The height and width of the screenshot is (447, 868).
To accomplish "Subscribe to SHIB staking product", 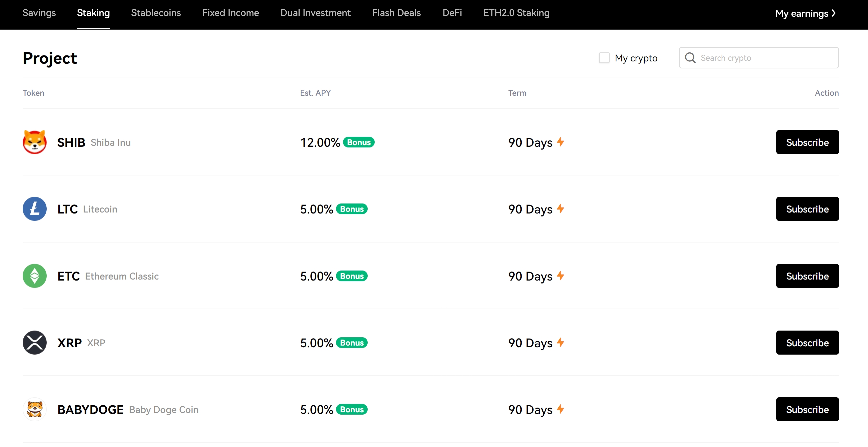I will pos(807,142).
